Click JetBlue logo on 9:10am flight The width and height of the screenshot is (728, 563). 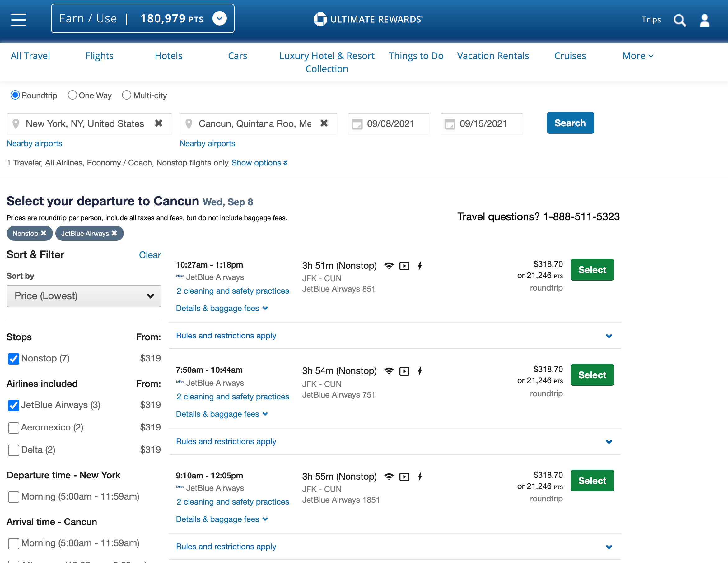(x=180, y=487)
